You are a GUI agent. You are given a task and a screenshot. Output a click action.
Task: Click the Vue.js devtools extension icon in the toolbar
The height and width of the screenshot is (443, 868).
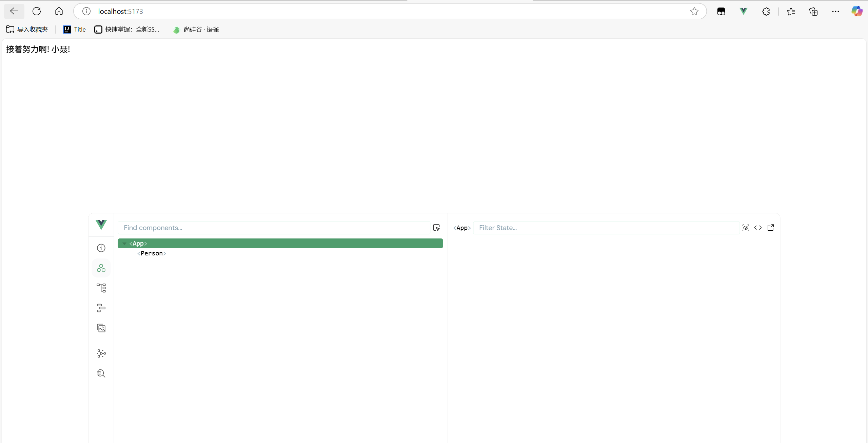click(x=743, y=11)
